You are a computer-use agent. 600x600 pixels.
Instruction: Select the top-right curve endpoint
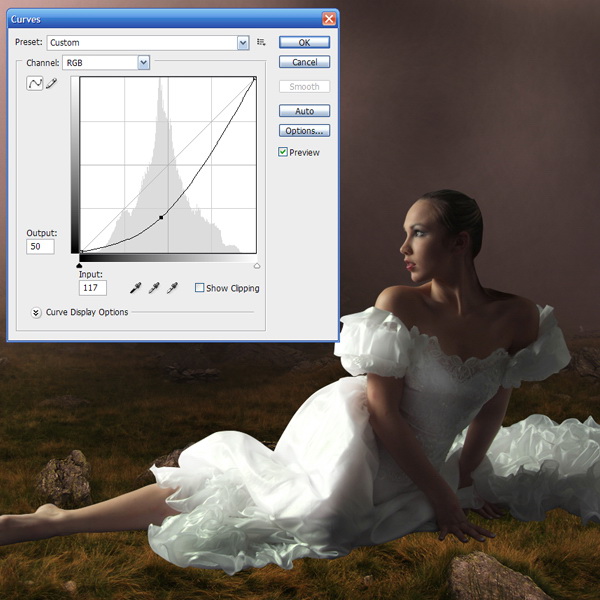pyautogui.click(x=254, y=78)
